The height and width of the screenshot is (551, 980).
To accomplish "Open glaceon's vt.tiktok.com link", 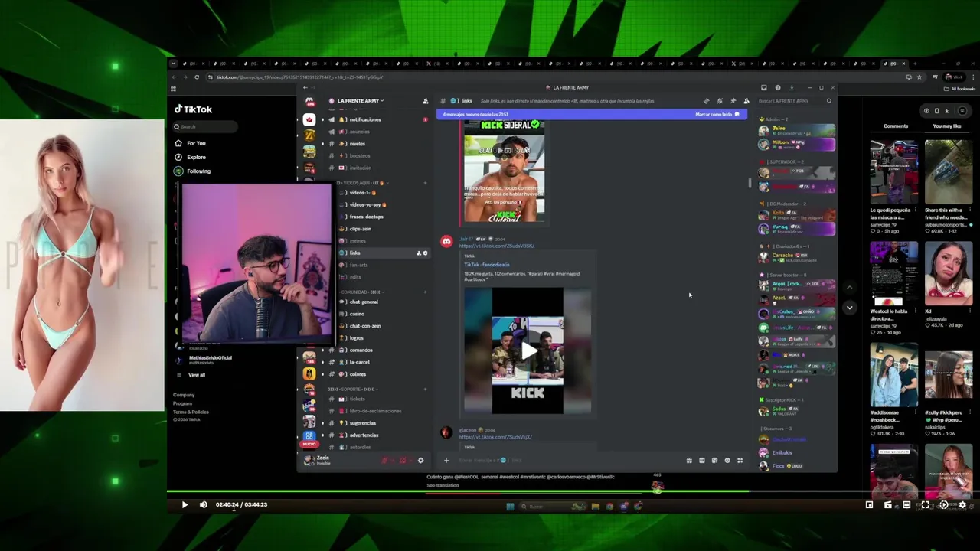I will tap(495, 437).
